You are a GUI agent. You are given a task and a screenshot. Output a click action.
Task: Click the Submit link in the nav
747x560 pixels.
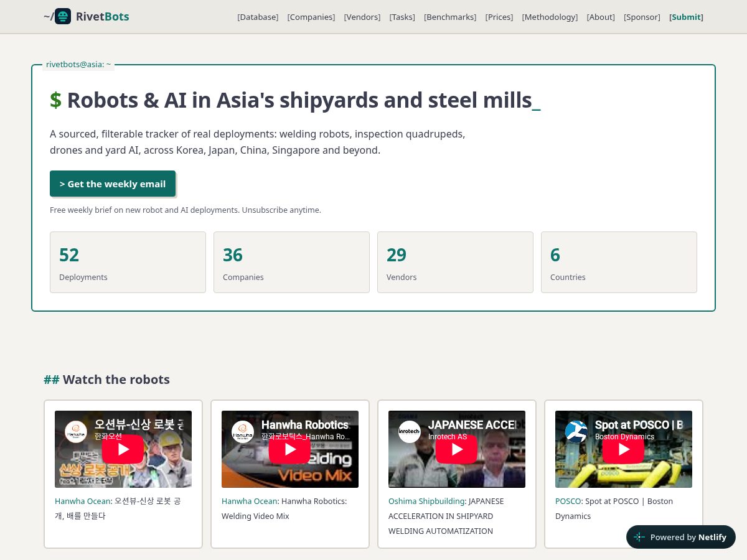point(686,17)
